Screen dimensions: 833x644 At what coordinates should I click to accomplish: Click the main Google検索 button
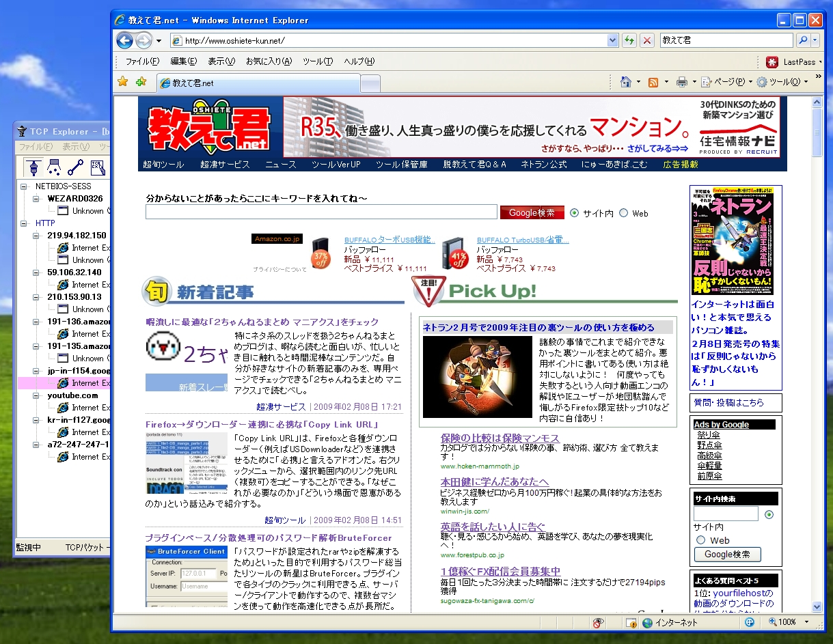[532, 213]
